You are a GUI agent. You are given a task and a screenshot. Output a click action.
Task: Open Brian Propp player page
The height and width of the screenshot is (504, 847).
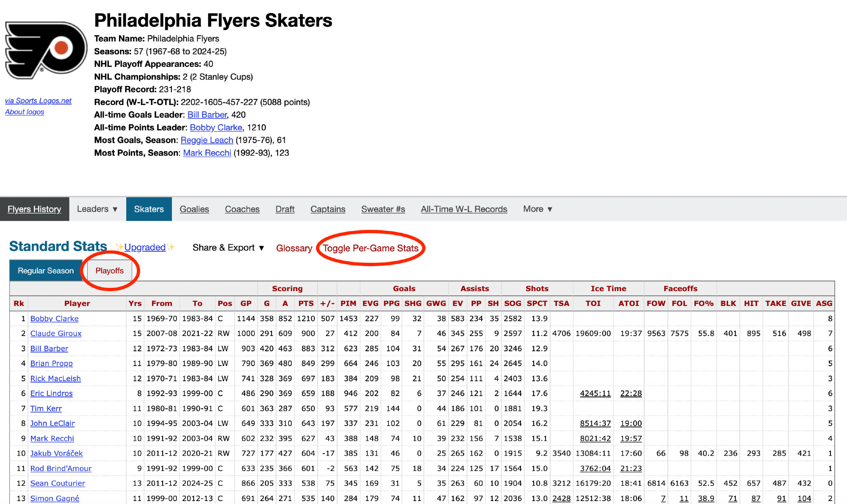tap(51, 364)
